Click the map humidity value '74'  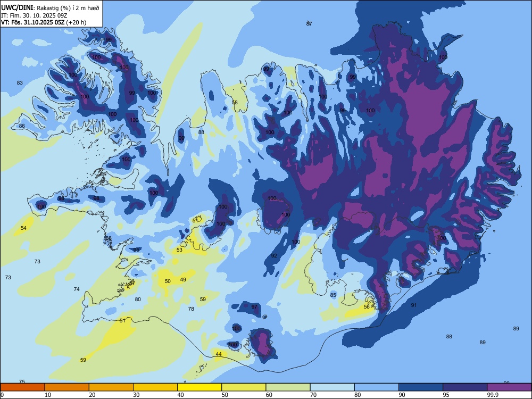77,289
